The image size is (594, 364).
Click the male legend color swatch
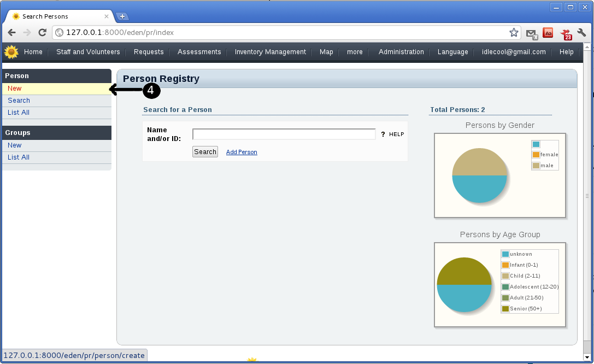pyautogui.click(x=536, y=166)
